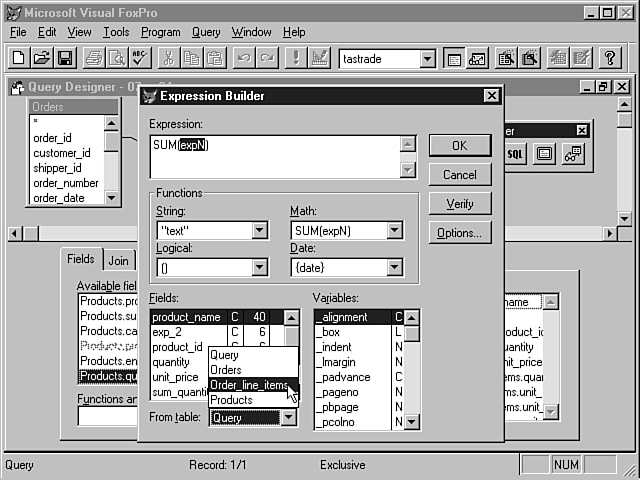Open Help using the question mark icon

(x=609, y=58)
